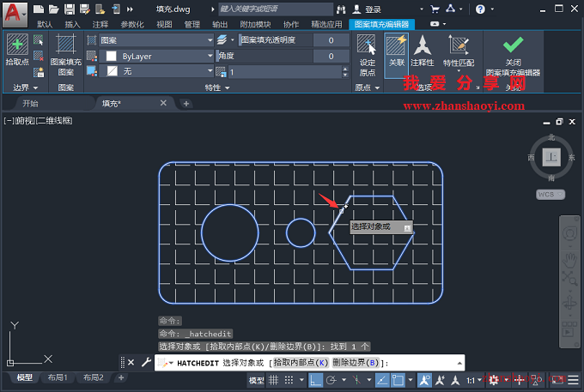Screen dimensions: 584x392
Task: Click the binoculars search icon
Action: click(x=341, y=9)
